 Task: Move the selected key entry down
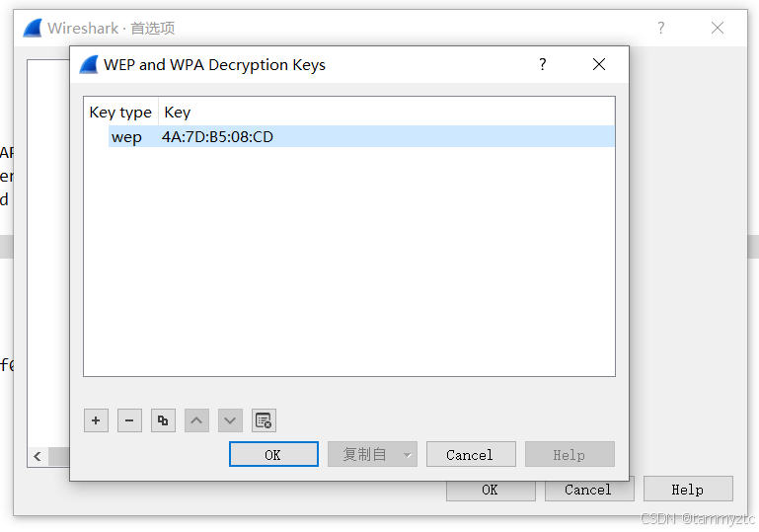click(x=230, y=420)
